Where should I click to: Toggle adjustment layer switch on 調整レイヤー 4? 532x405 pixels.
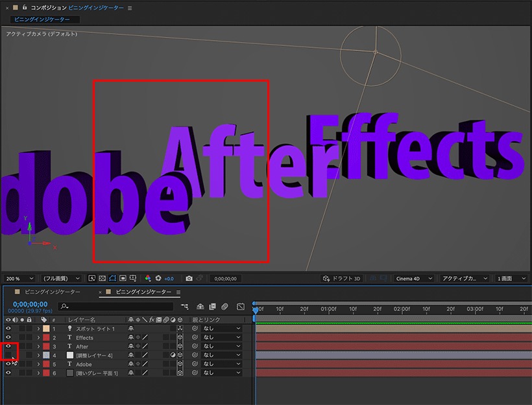click(x=173, y=355)
